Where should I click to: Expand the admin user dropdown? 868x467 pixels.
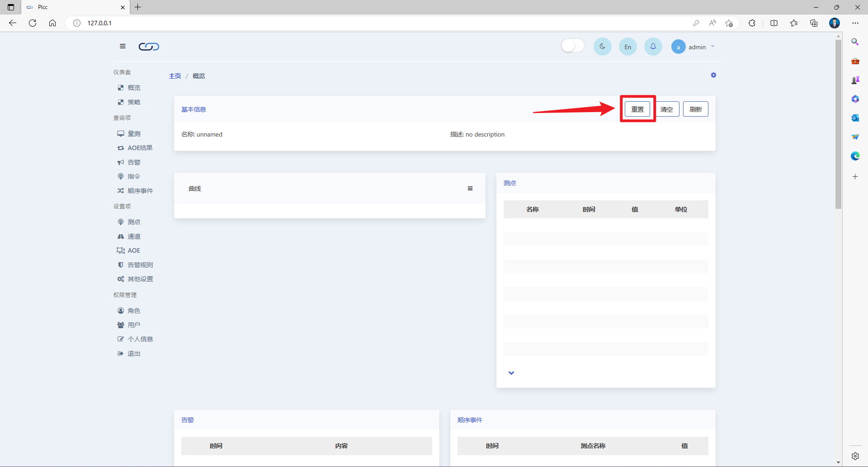coord(693,47)
